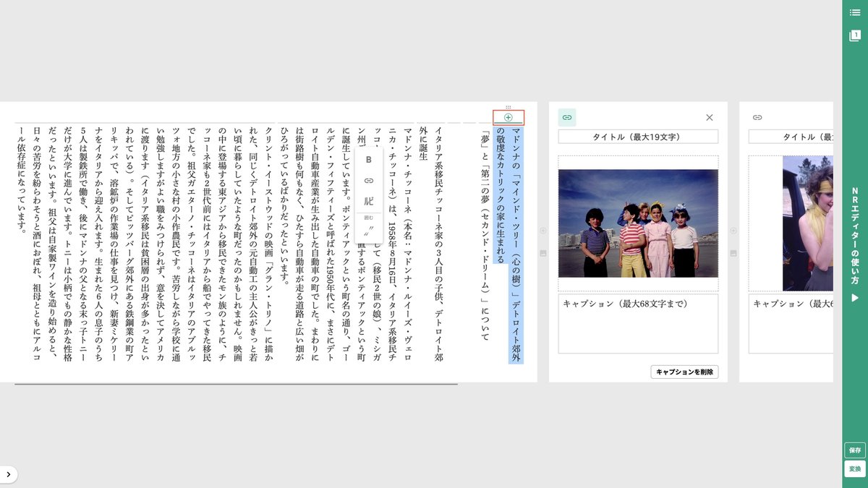Viewport: 868px width, 488px height.
Task: Click the plus icon between the two image cards
Action: click(x=733, y=231)
